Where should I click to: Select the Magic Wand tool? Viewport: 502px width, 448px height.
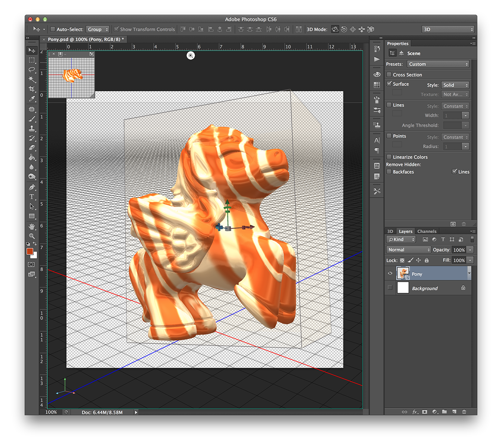(32, 80)
